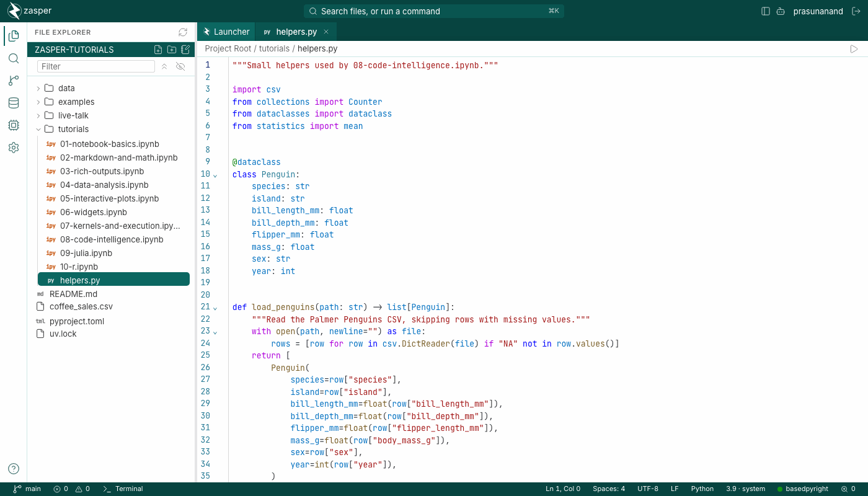This screenshot has width=868, height=496.
Task: Open the Search panel from sidebar
Action: 14,58
